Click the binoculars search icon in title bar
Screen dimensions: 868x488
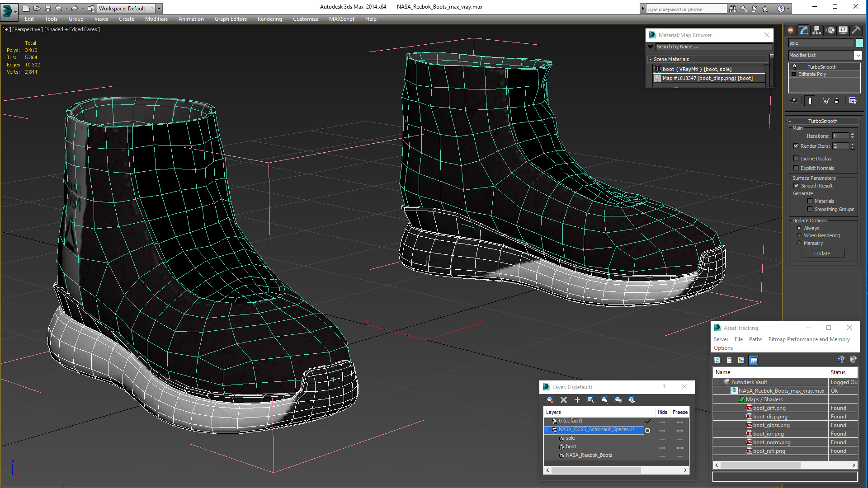tap(733, 9)
